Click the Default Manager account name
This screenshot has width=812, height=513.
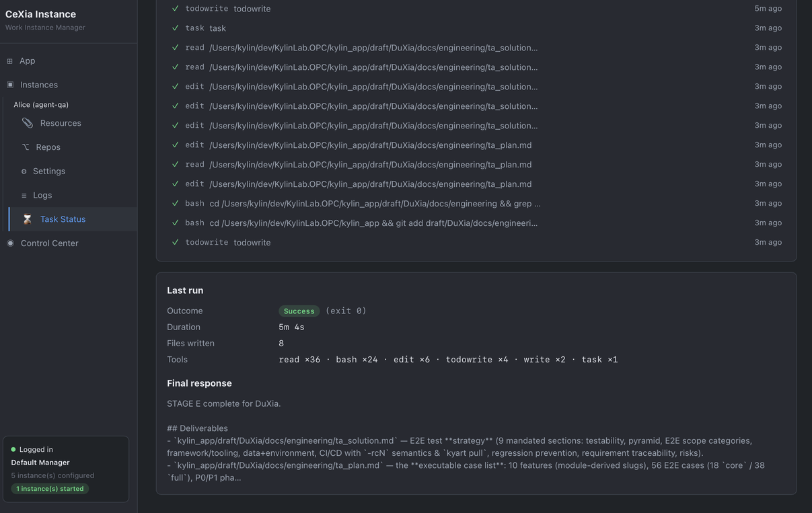(x=40, y=463)
